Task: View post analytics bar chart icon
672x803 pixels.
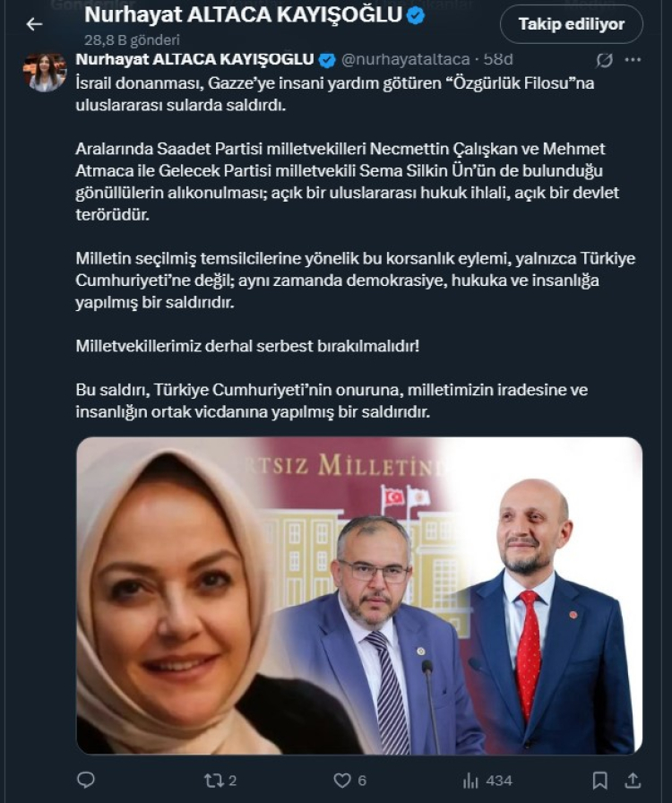Action: 470,781
